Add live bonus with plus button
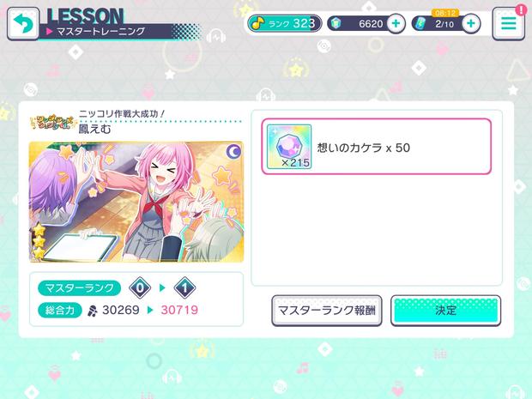The height and width of the screenshot is (399, 532). 471,23
